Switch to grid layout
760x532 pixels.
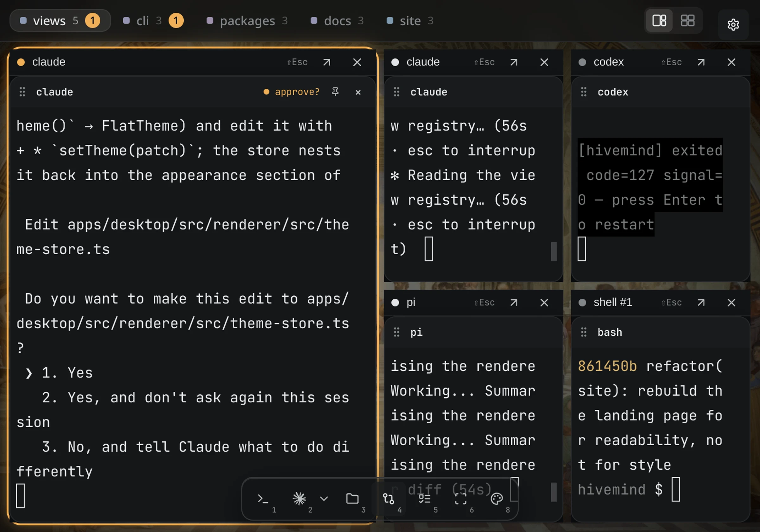(x=687, y=21)
